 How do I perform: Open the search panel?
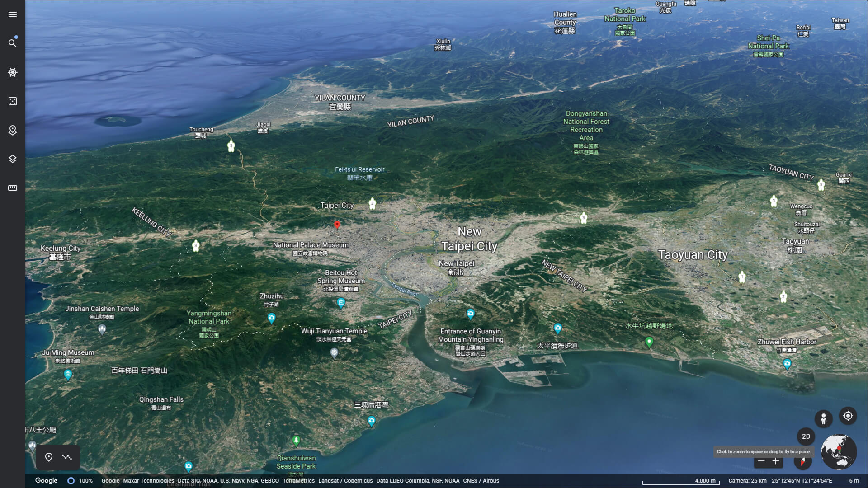click(13, 42)
